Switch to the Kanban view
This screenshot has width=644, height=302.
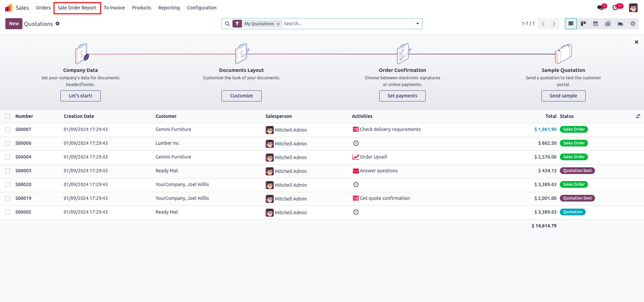[x=583, y=24]
